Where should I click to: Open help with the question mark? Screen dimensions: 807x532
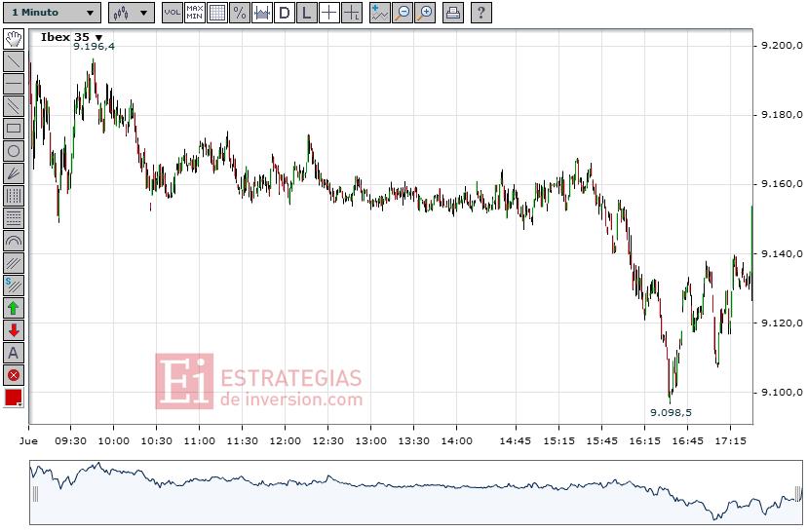(481, 13)
